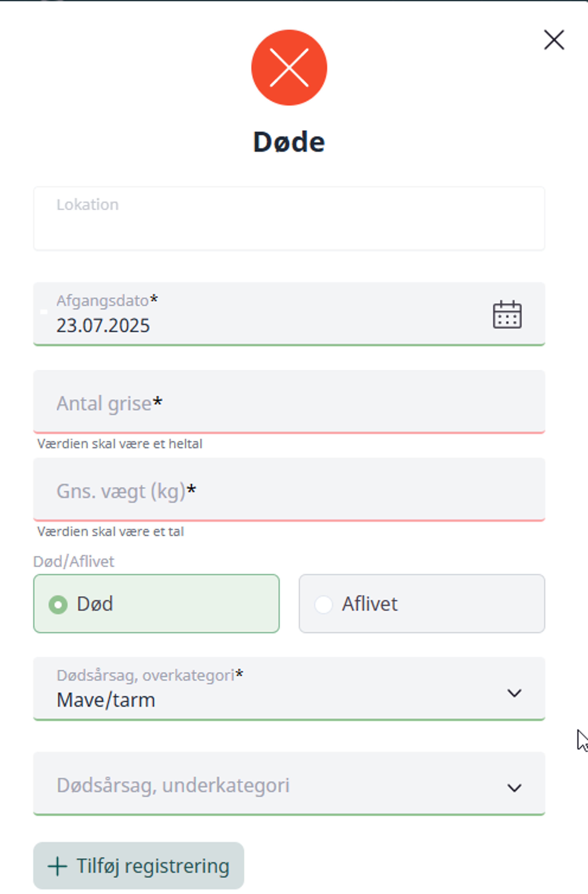The image size is (588, 894).
Task: Choose the Aflivet option card
Action: click(x=422, y=603)
